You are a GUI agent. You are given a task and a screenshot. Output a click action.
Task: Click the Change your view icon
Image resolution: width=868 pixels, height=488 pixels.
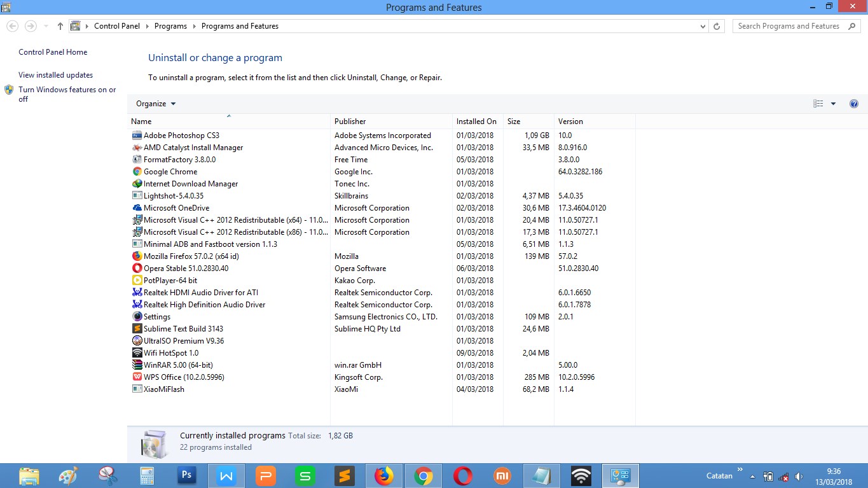coord(818,104)
